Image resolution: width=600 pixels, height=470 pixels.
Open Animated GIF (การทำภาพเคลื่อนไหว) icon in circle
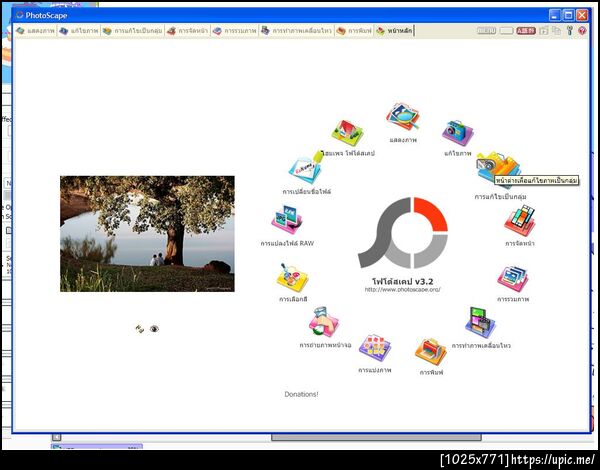pyautogui.click(x=481, y=322)
